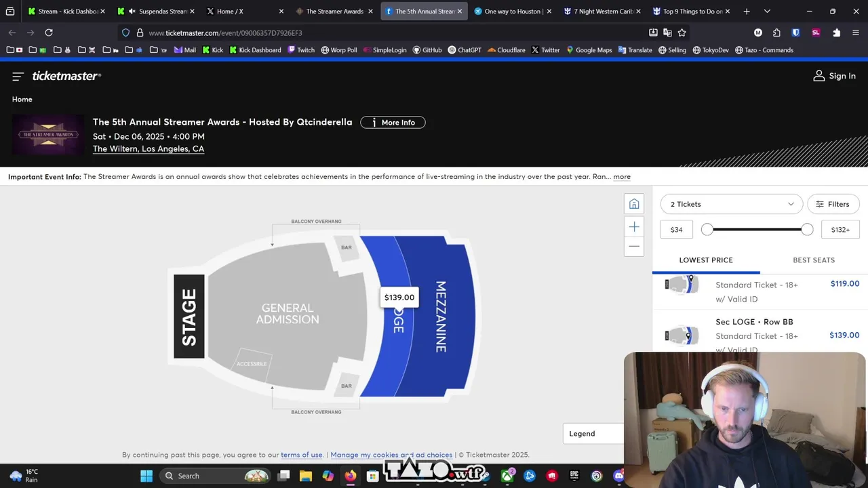Open the Ticketmaster hamburger menu
Screen dimensions: 868x488
18,77
